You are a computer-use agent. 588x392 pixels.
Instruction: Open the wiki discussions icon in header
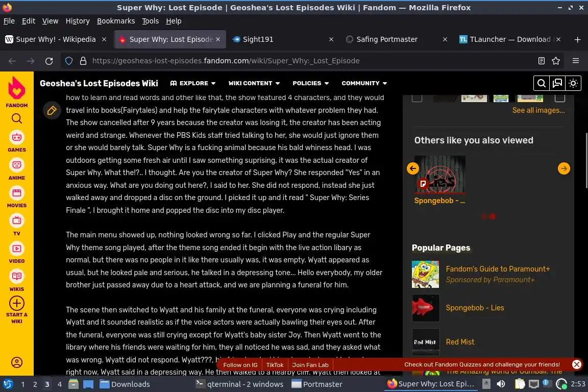557,83
